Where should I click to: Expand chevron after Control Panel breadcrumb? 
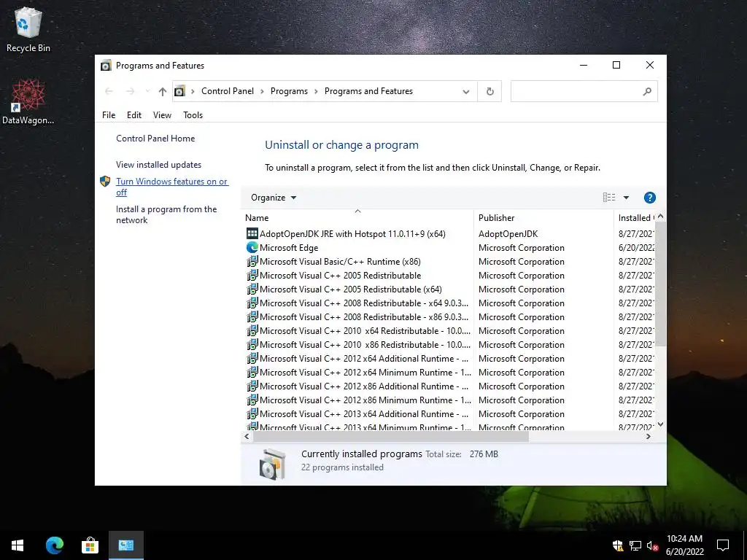point(262,91)
